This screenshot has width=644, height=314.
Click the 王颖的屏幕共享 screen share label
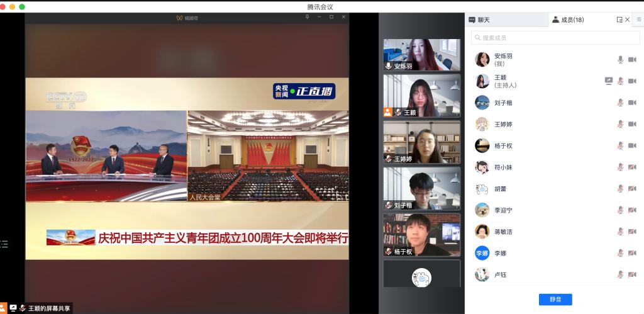coord(49,308)
